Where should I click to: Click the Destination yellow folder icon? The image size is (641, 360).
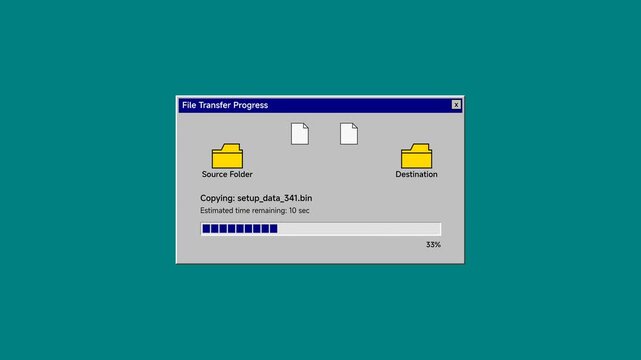(x=416, y=156)
